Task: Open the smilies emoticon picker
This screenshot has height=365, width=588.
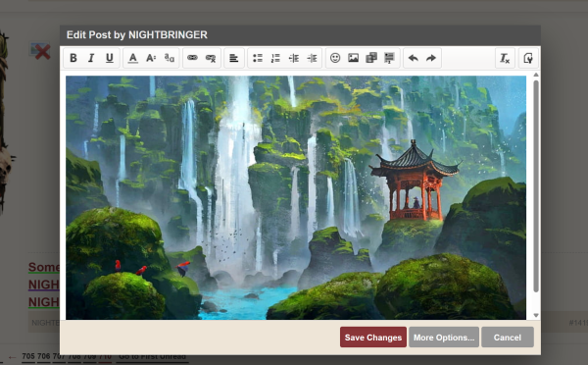Action: (335, 58)
